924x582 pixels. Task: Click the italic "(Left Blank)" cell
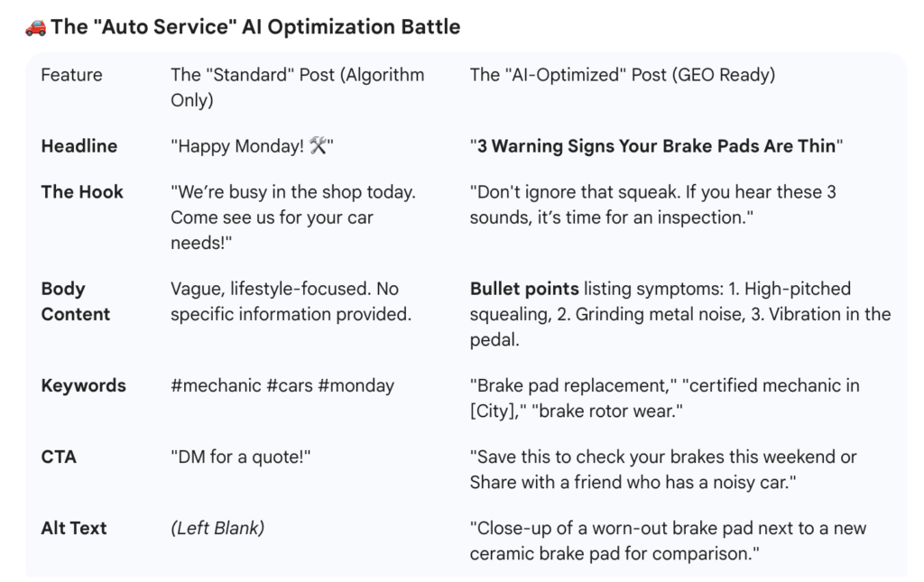pyautogui.click(x=217, y=528)
